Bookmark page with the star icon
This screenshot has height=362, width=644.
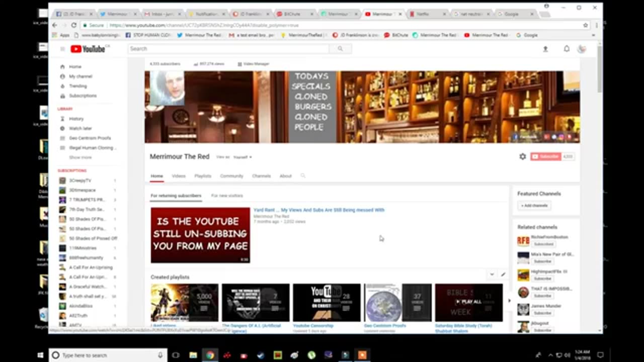pos(586,25)
